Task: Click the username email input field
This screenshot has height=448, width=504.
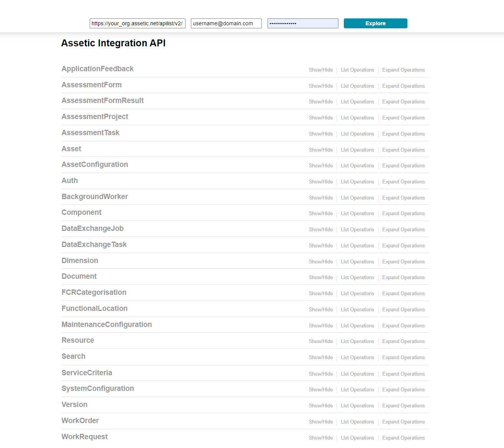Action: tap(226, 23)
